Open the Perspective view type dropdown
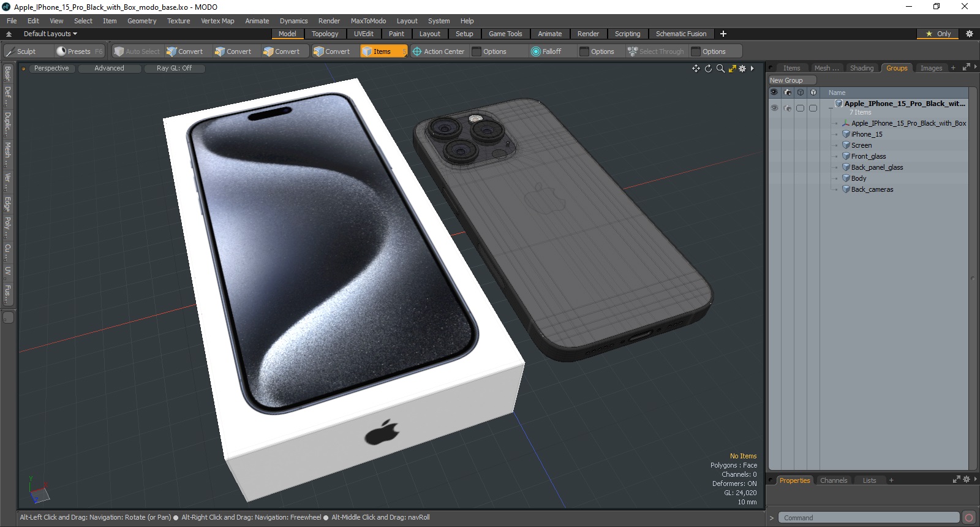This screenshot has width=980, height=527. pyautogui.click(x=51, y=69)
